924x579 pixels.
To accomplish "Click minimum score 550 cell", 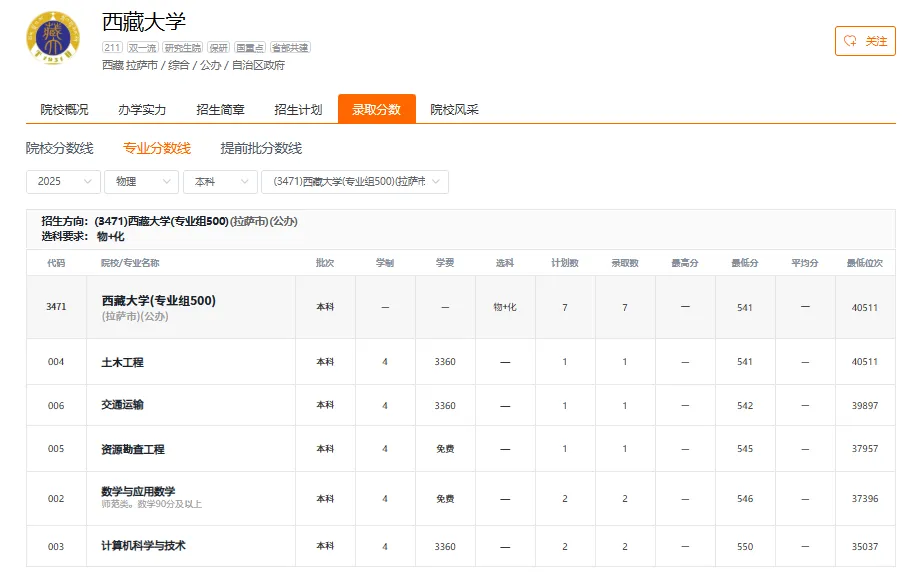I will [745, 547].
